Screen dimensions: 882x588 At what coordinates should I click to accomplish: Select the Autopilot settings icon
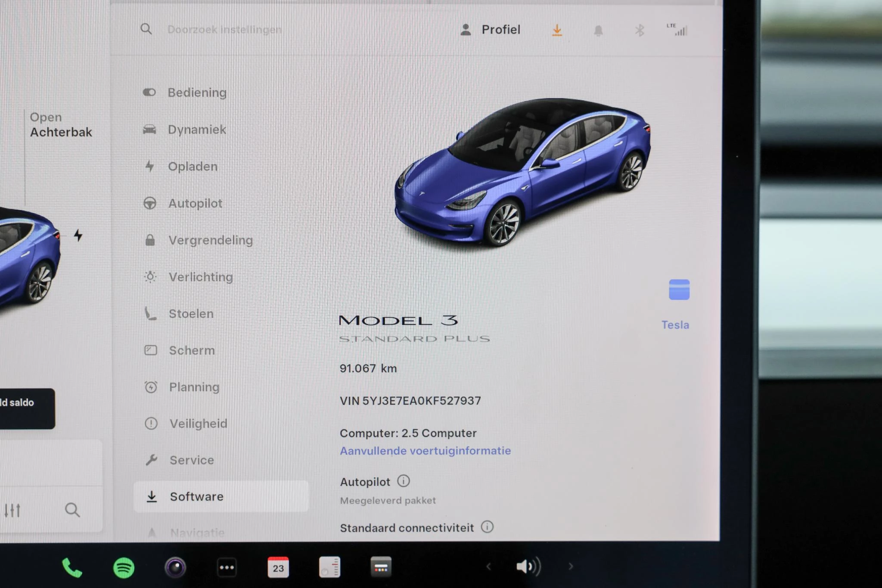click(150, 203)
